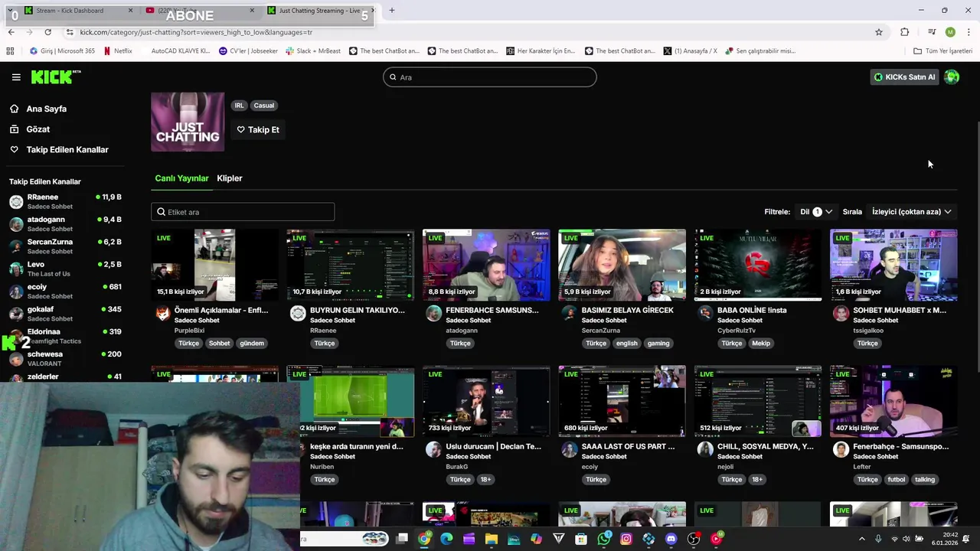Viewport: 980px width, 551px height.
Task: Select the IRL category tag
Action: (240, 106)
